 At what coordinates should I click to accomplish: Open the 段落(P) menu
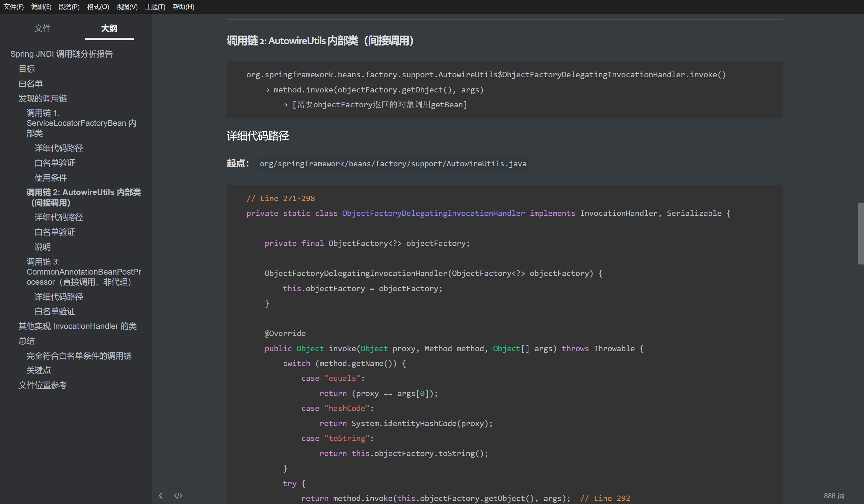pyautogui.click(x=69, y=7)
